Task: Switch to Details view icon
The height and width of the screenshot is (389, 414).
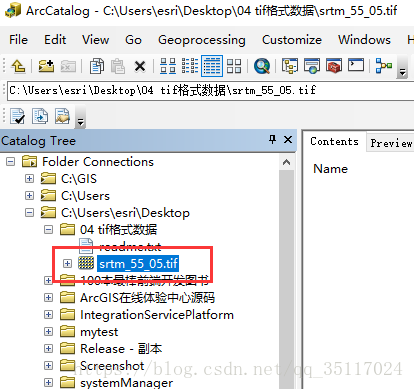Action: pos(212,66)
